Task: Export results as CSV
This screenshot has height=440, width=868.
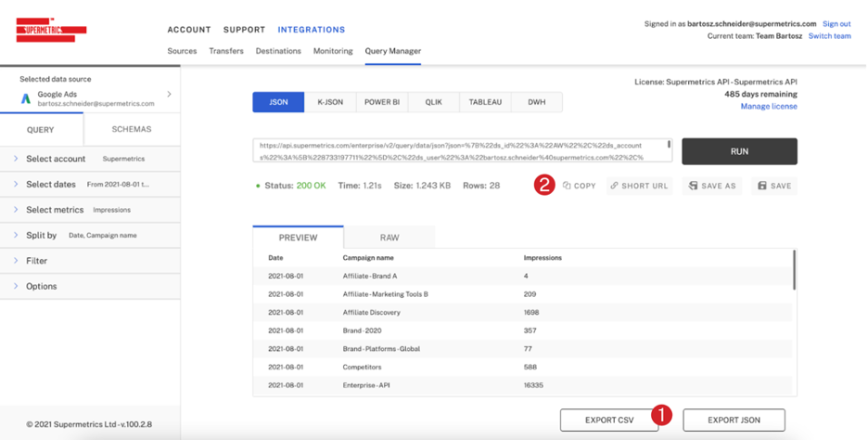Action: click(x=609, y=421)
